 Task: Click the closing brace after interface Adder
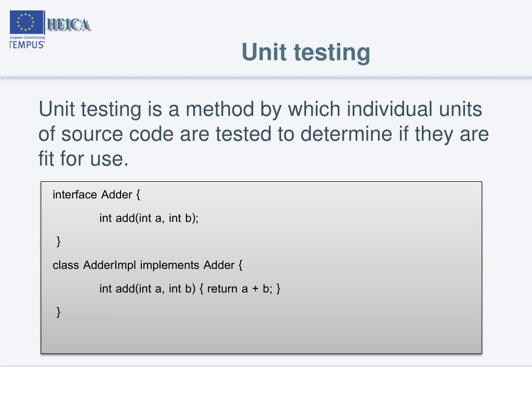tap(58, 241)
